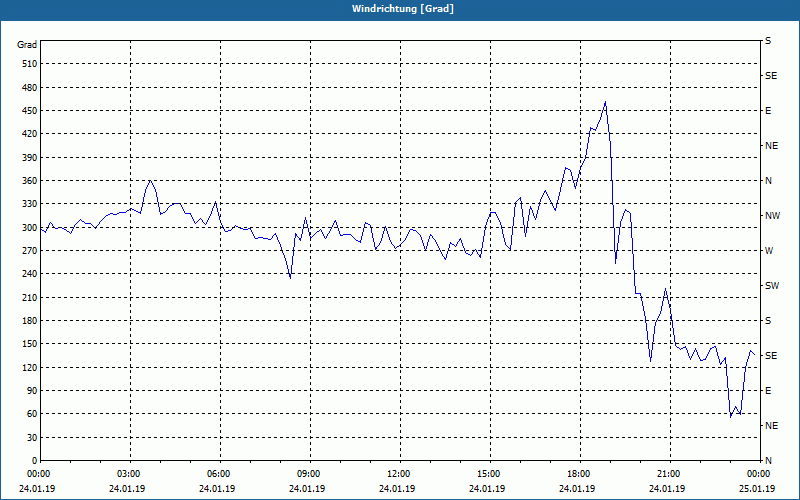Click the 0 degree axis label
Image resolution: width=800 pixels, height=500 pixels.
pyautogui.click(x=34, y=461)
